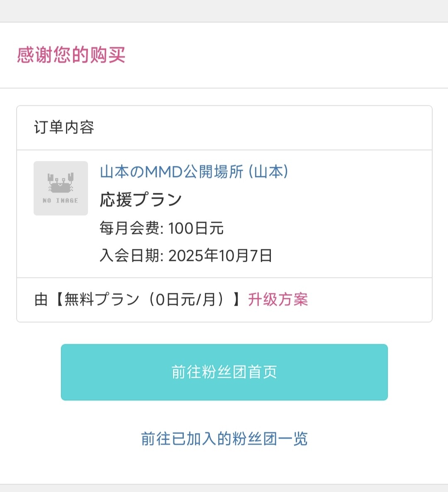
Task: Click the 2025年10月7日 join date
Action: tap(220, 256)
